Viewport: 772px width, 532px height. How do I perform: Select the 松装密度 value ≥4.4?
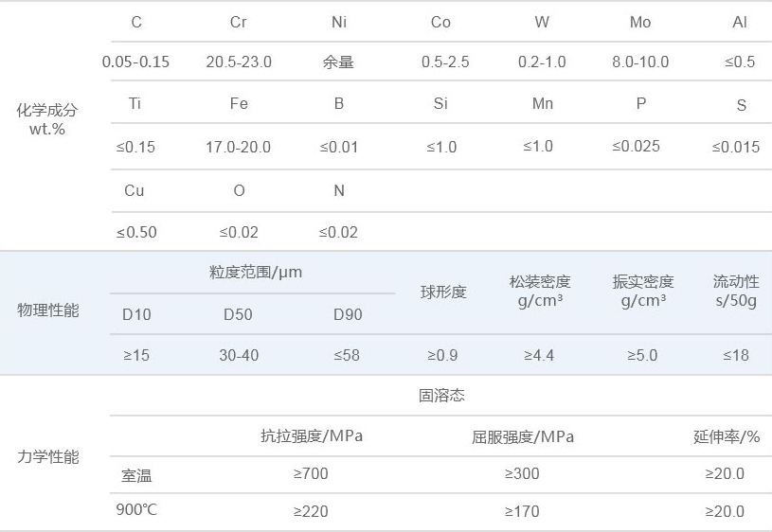pyautogui.click(x=539, y=355)
